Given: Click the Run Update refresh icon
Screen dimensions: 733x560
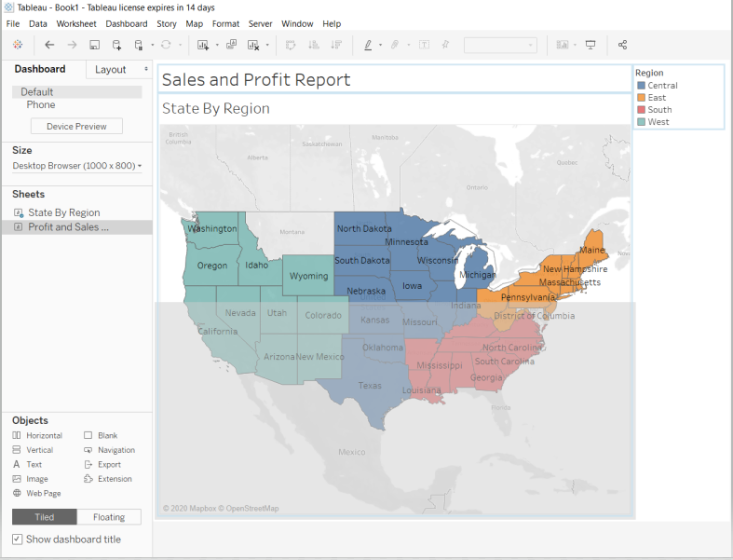Looking at the screenshot, I should click(166, 45).
